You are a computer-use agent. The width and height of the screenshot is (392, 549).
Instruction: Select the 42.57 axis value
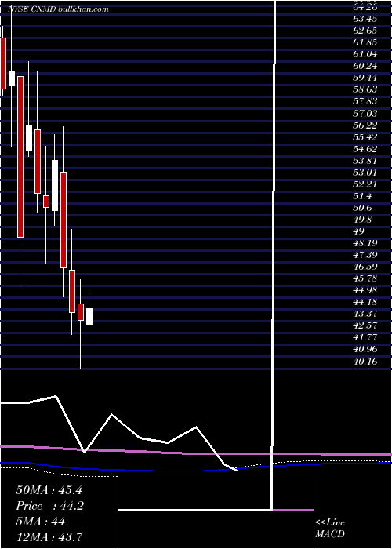(365, 325)
